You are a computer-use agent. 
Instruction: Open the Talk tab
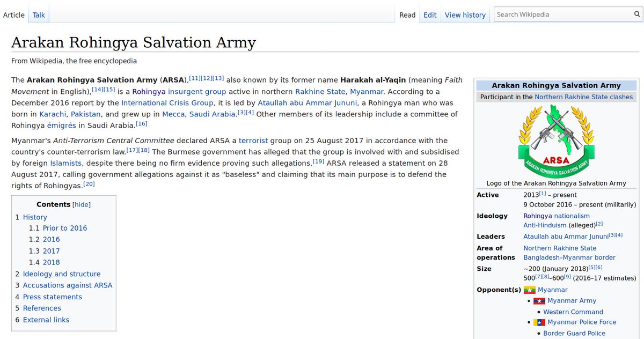point(39,15)
